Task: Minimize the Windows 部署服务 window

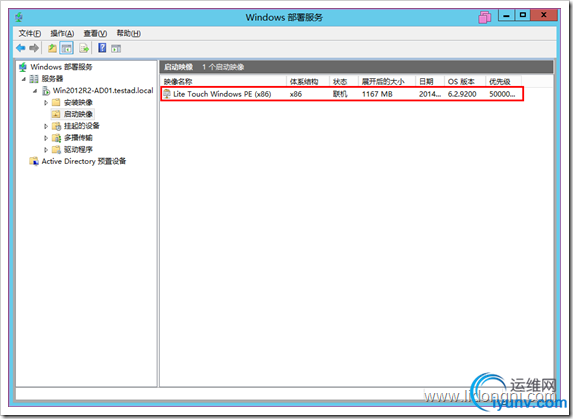Action: point(506,15)
